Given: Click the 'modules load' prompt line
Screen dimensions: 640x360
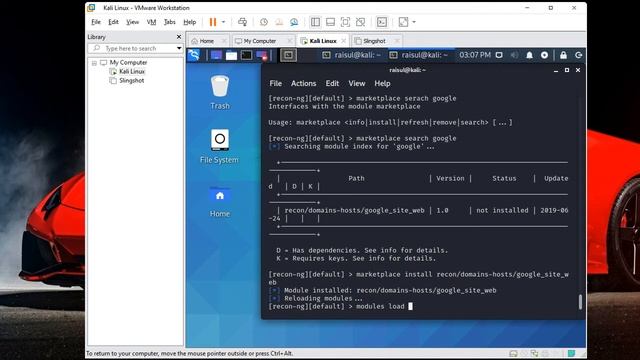Looking at the screenshot, I should coord(340,307).
